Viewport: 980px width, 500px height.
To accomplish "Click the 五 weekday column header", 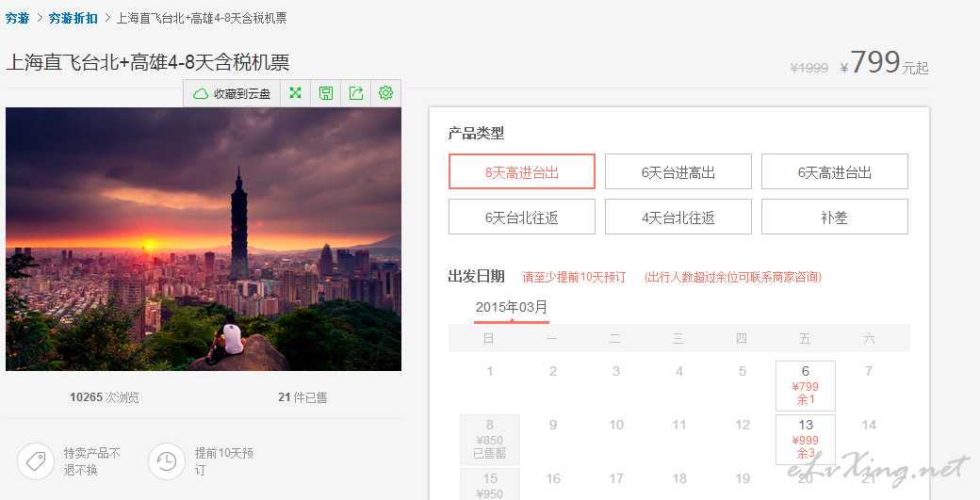I will coord(805,338).
